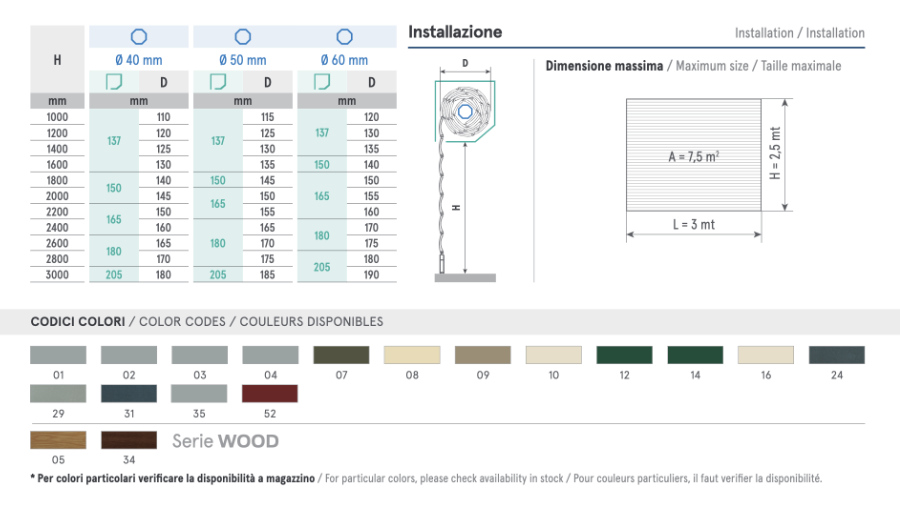Select the box profile icon under Ø 60 mm
The width and height of the screenshot is (900, 508).
[x=321, y=82]
